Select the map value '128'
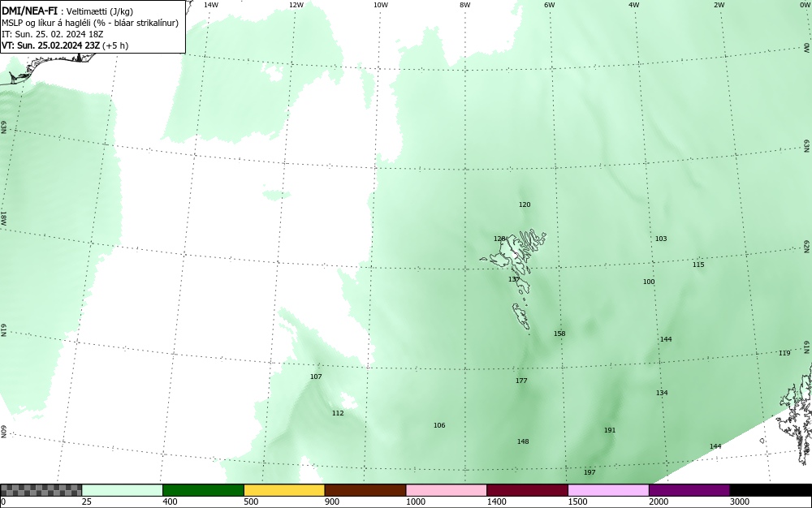Screen dimensions: 812x508 click(x=499, y=239)
